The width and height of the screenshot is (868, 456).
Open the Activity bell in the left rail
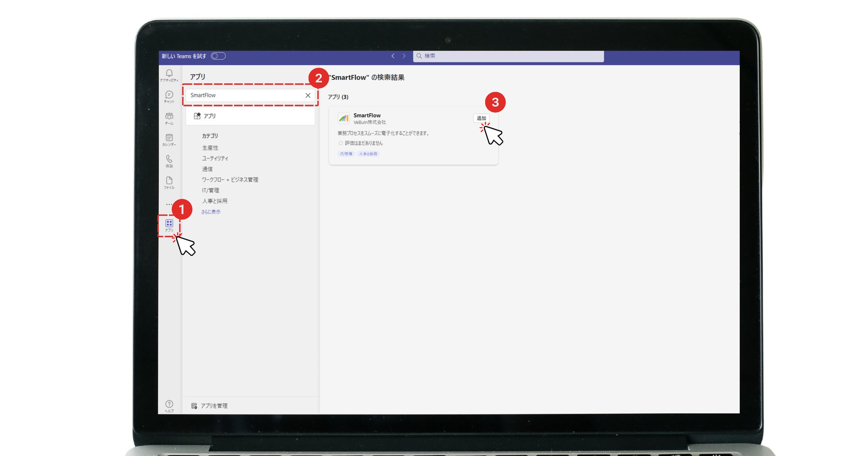(x=169, y=75)
